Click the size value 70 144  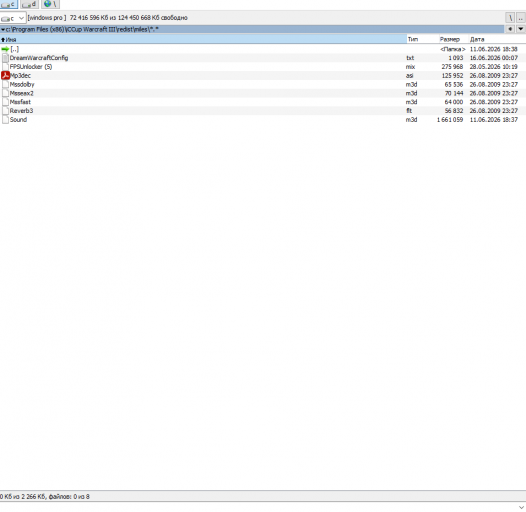(454, 93)
